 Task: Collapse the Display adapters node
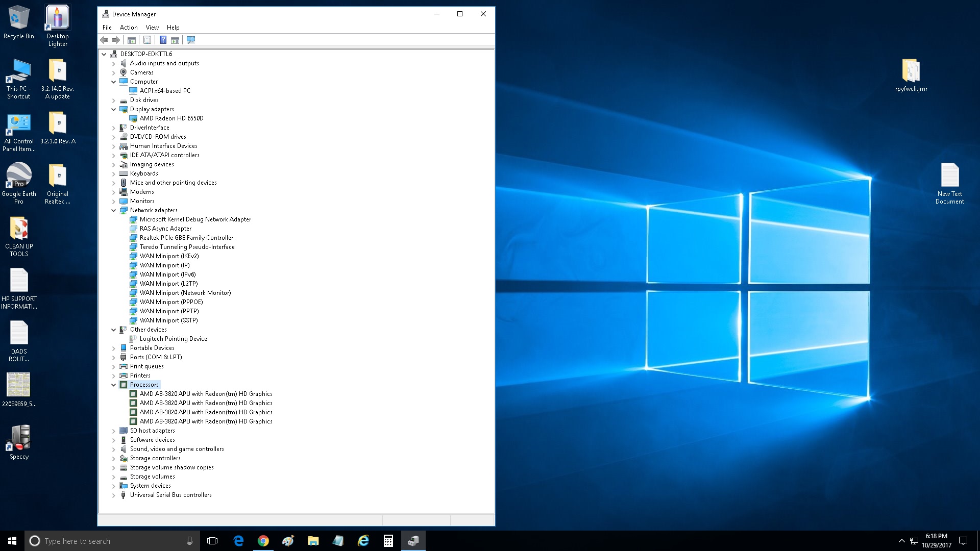pyautogui.click(x=114, y=109)
